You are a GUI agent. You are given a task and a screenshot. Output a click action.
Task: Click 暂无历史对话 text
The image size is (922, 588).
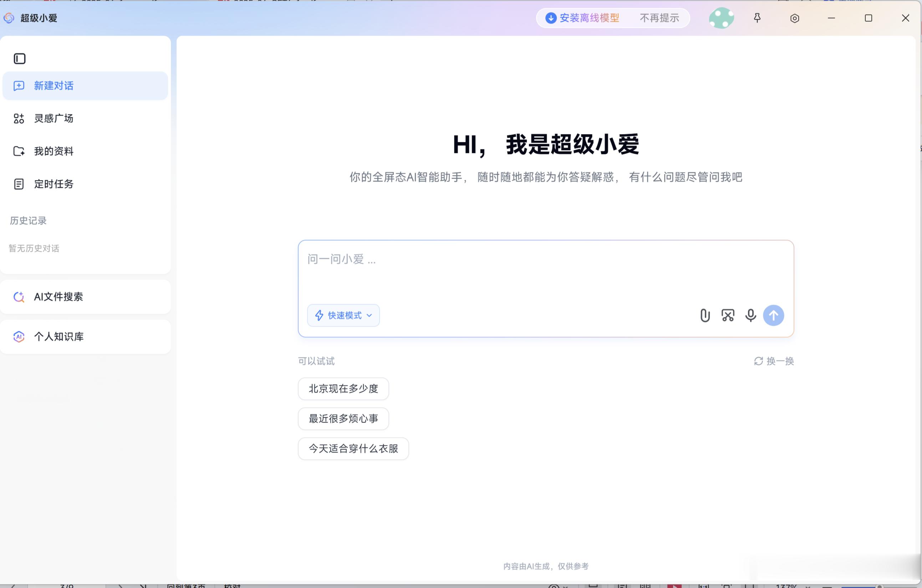[34, 249]
